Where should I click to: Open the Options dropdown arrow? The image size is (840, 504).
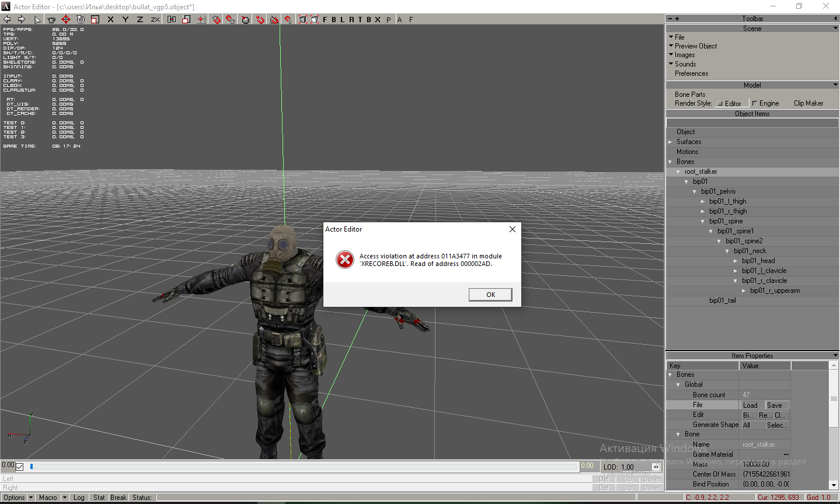pyautogui.click(x=31, y=498)
